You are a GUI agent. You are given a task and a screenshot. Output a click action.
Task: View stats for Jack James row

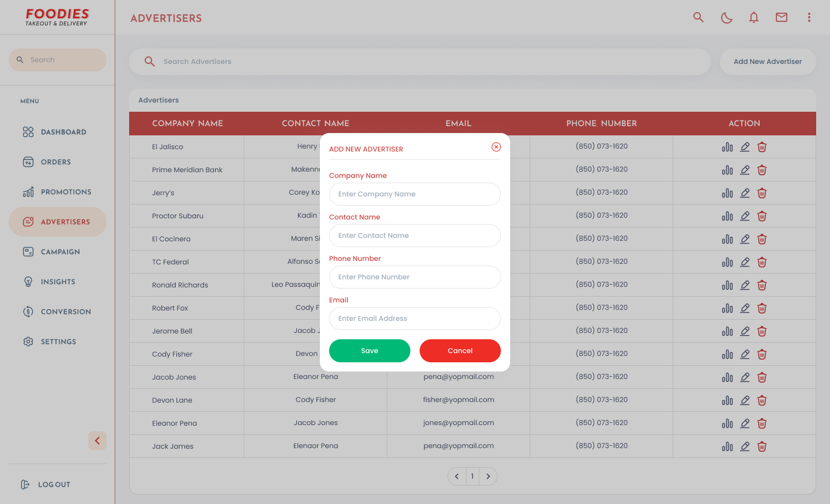pyautogui.click(x=727, y=446)
